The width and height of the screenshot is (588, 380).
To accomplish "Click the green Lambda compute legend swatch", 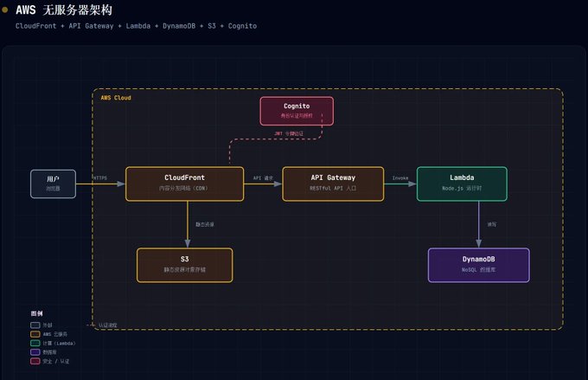I will [x=35, y=343].
